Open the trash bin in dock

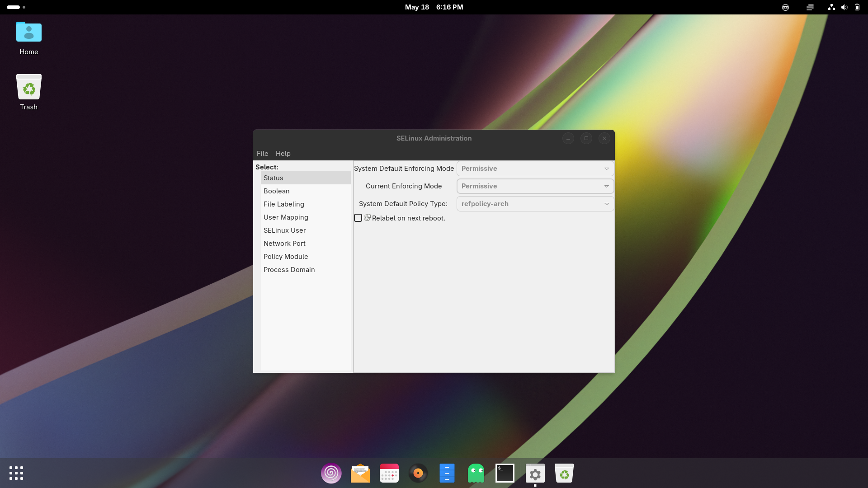click(x=564, y=473)
